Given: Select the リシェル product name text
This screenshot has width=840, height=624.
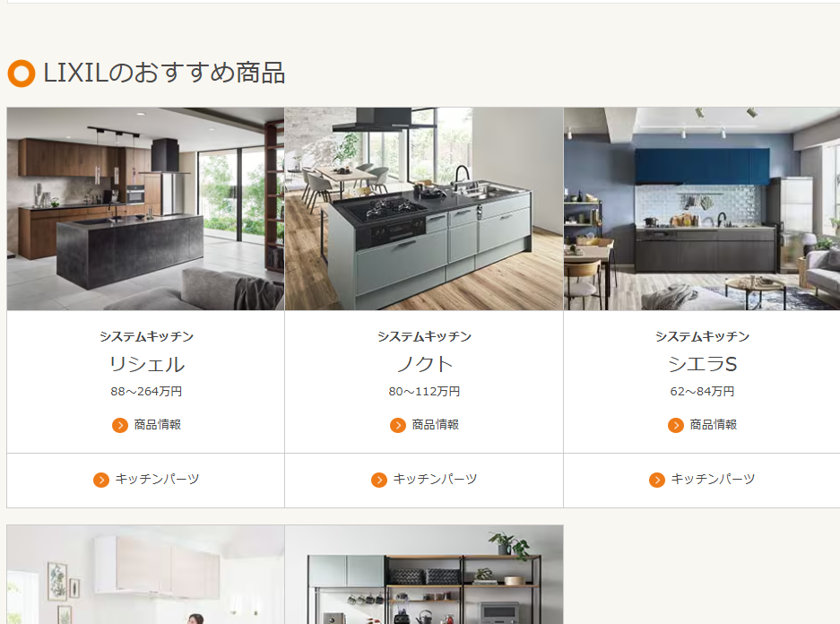Looking at the screenshot, I should (x=147, y=364).
